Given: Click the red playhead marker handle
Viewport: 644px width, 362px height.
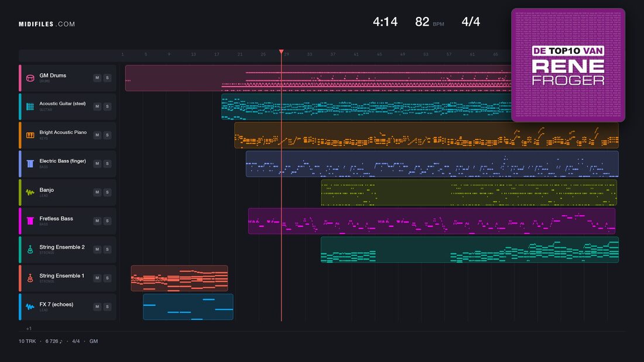Looking at the screenshot, I should tap(282, 51).
